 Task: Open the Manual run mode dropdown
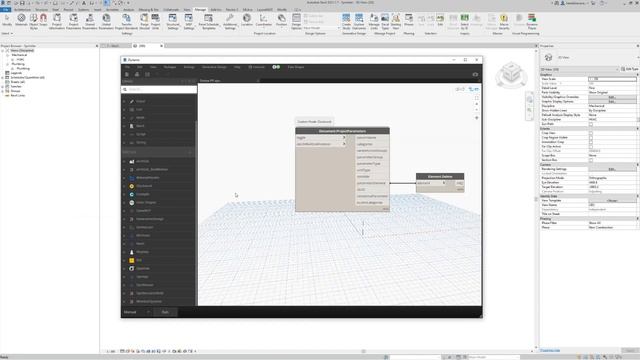coord(137,312)
